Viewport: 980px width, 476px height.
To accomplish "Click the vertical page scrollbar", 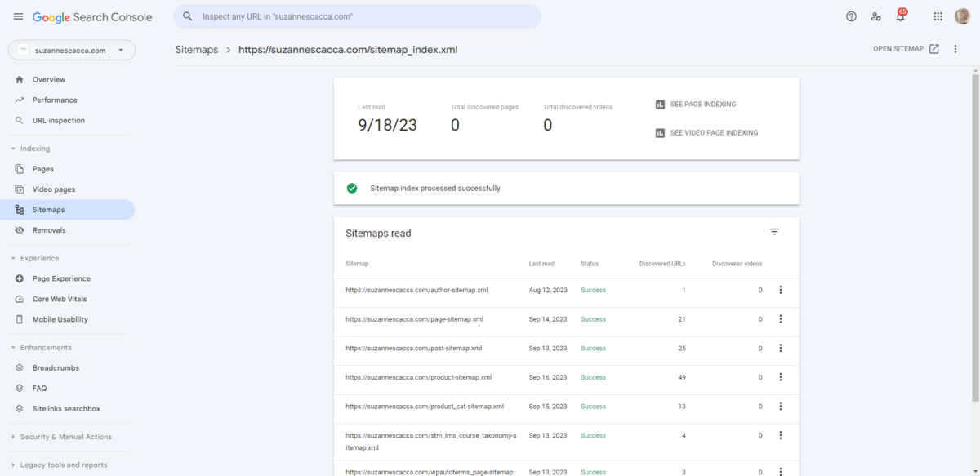I will (975, 237).
